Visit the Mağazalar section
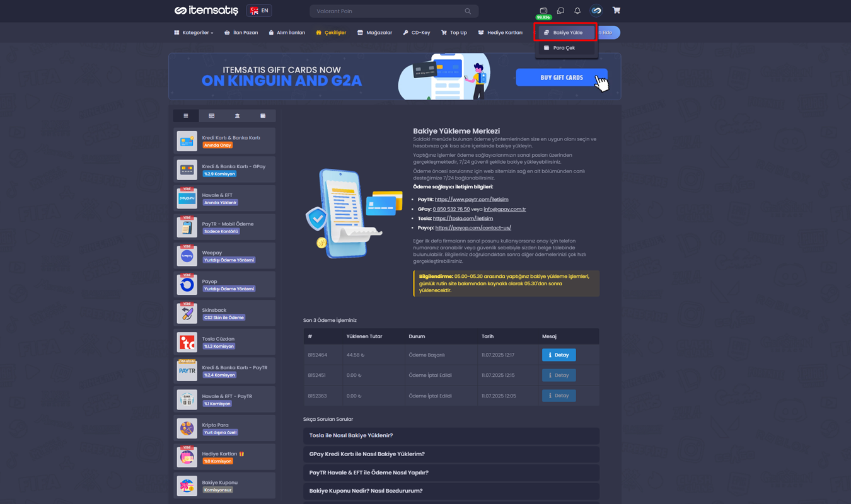Screen dimensions: 851x504 pos(374,33)
